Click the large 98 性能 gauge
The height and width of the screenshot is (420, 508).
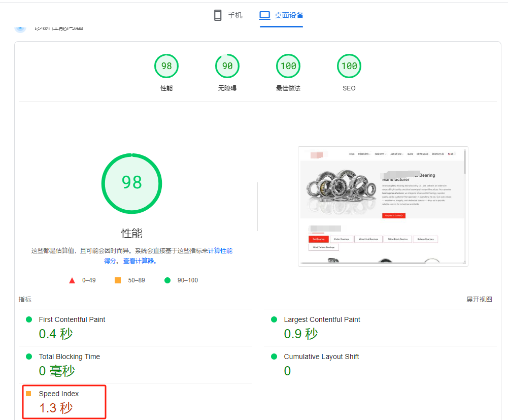(131, 182)
